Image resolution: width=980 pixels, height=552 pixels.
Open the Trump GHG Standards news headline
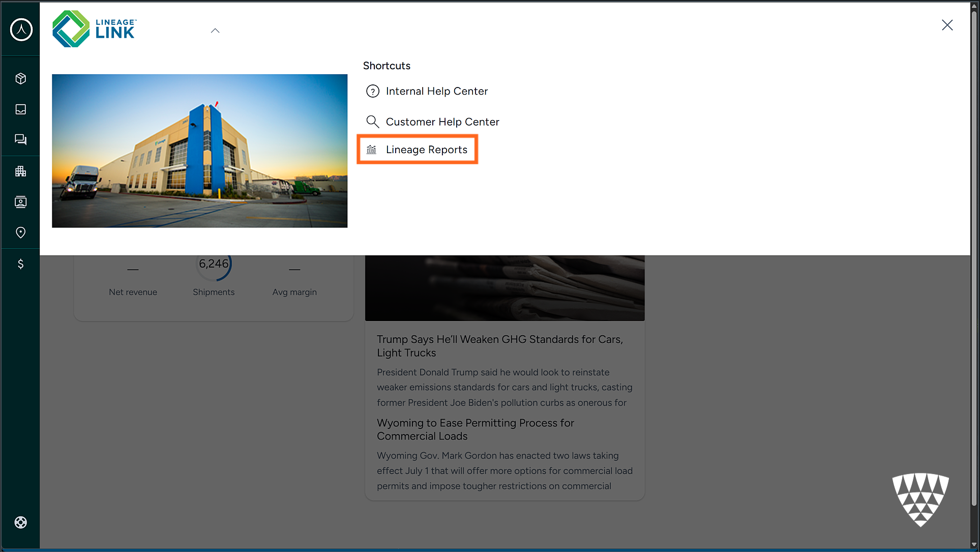(500, 346)
